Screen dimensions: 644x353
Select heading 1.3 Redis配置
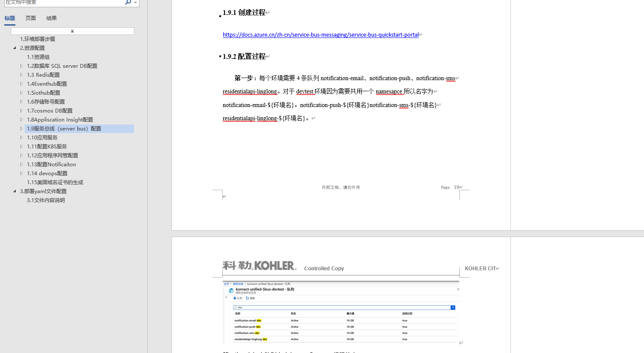[x=44, y=75]
